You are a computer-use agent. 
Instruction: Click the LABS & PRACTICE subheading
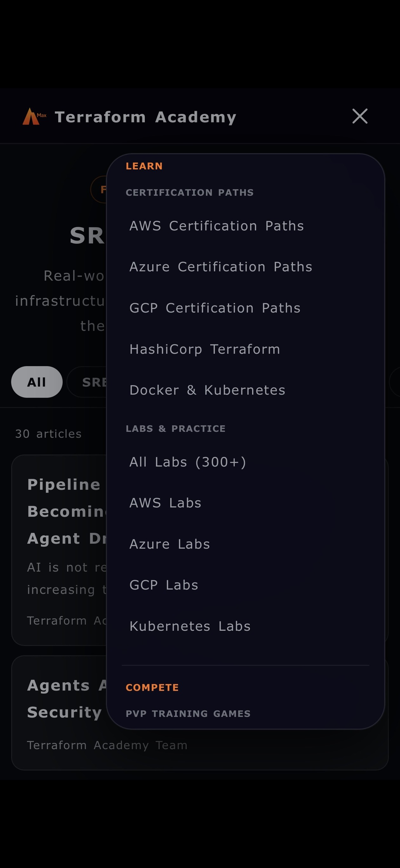175,429
